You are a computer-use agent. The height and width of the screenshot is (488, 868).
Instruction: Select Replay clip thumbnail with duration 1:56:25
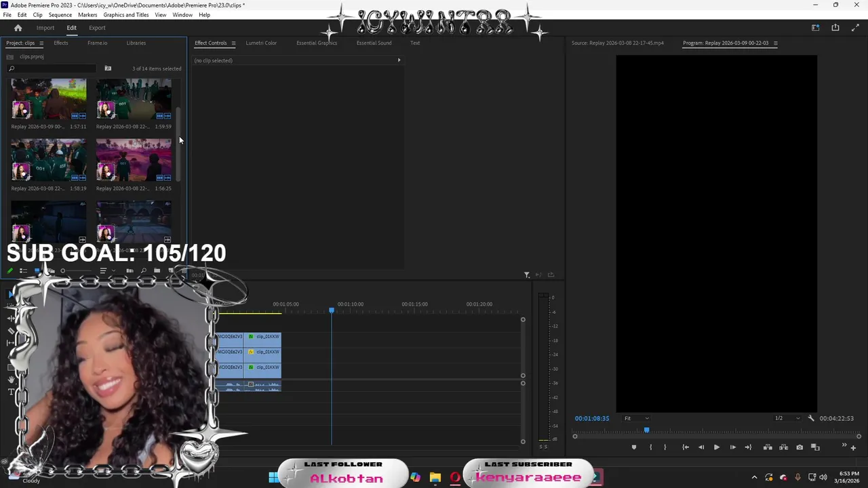[x=134, y=161]
